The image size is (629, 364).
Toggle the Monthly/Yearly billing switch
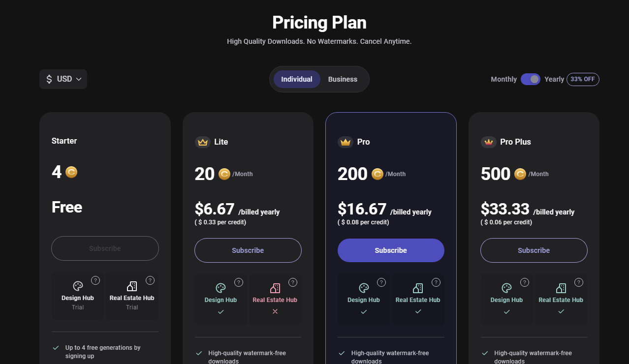[x=531, y=79]
